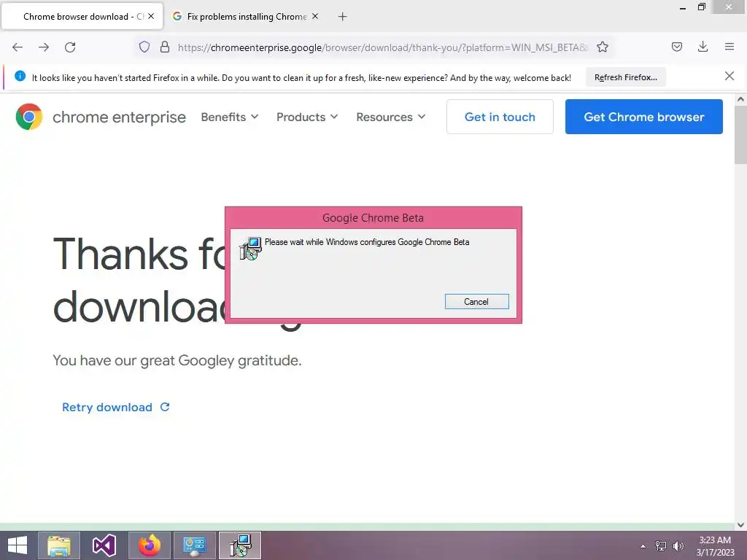
Task: Expand the Resources menu
Action: 391,117
